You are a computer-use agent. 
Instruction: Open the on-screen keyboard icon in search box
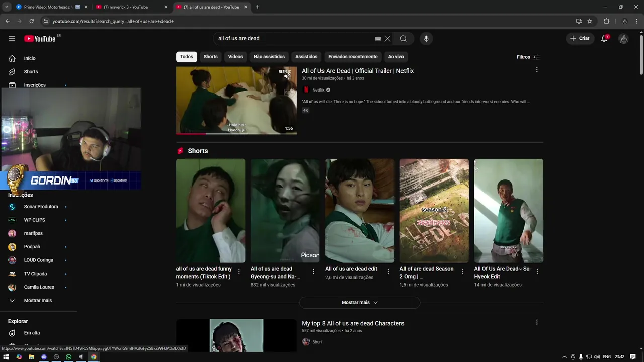(378, 39)
